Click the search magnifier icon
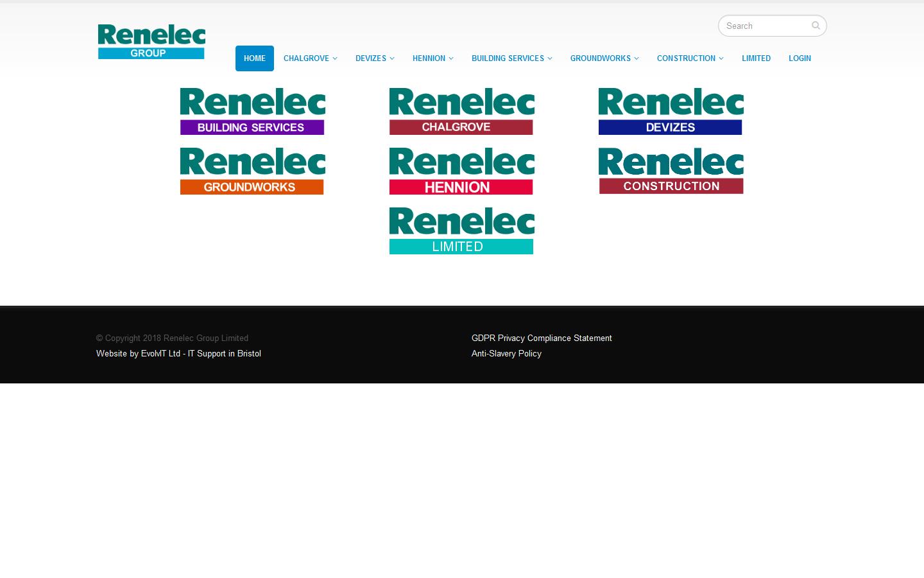The height and width of the screenshot is (578, 924). click(816, 26)
